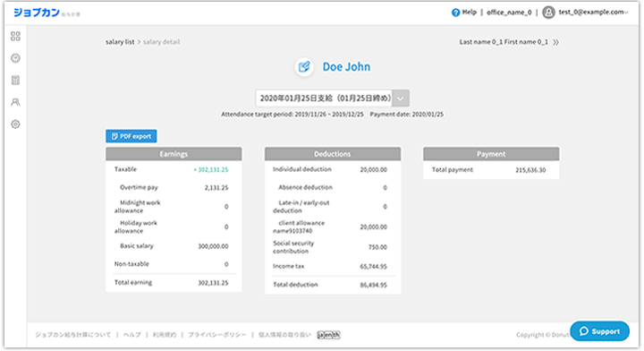Click client allowance name9103740 label
This screenshot has width=644, height=351.
[x=299, y=227]
